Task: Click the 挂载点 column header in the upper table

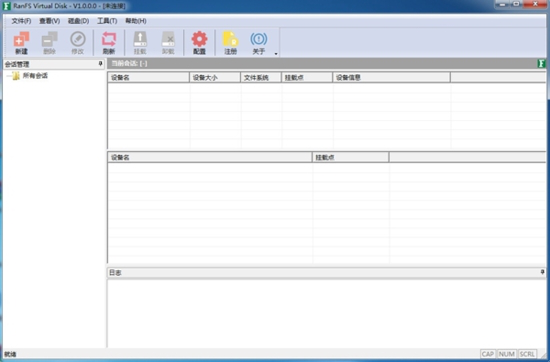Action: click(x=307, y=78)
